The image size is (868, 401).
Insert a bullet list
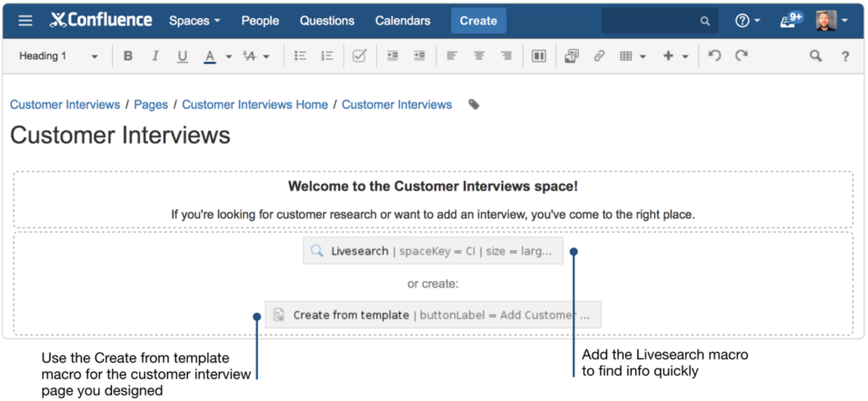pyautogui.click(x=300, y=56)
